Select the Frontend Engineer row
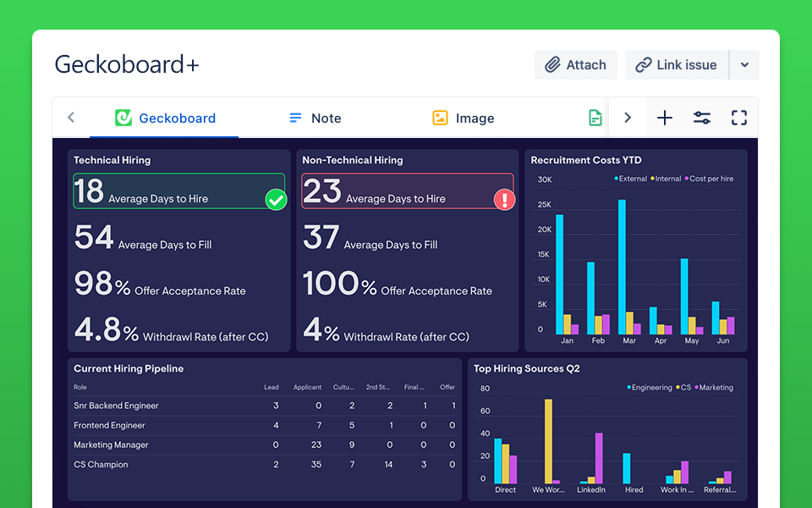812x508 pixels. (x=264, y=426)
